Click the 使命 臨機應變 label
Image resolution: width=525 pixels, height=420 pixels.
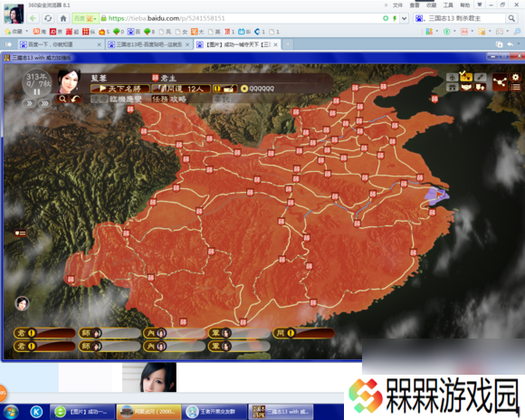pos(116,100)
